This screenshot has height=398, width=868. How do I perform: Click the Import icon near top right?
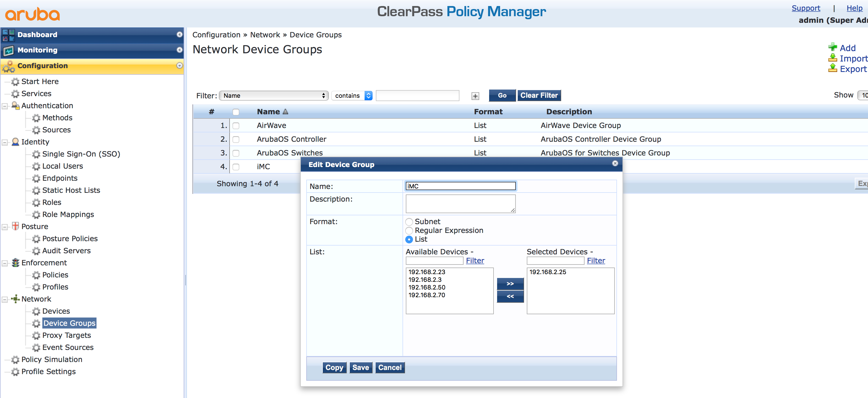(833, 58)
